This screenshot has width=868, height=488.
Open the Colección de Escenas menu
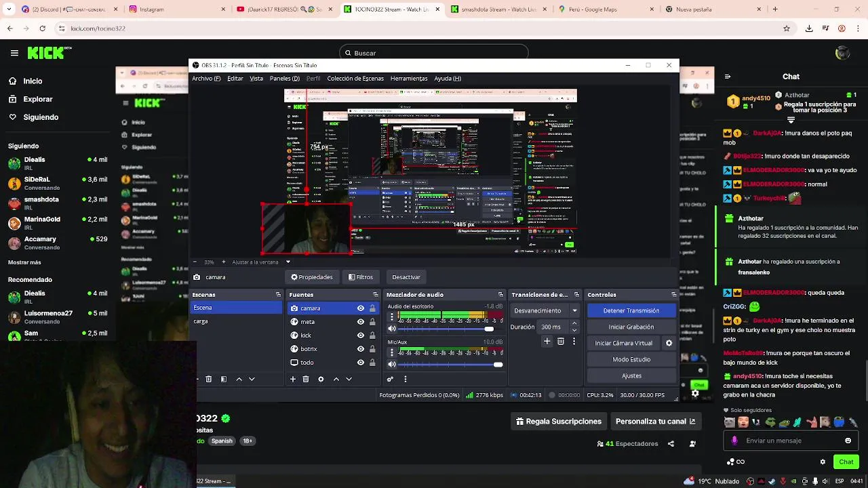355,79
